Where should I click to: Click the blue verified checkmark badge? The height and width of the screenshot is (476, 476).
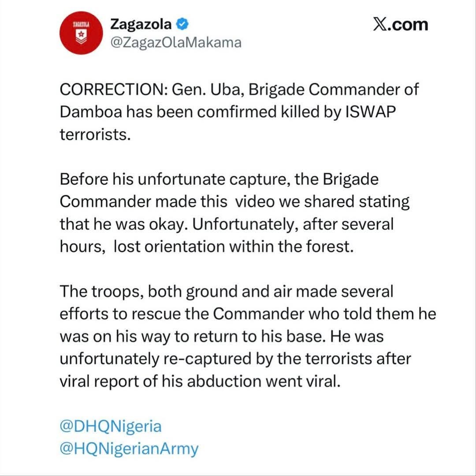tap(183, 23)
